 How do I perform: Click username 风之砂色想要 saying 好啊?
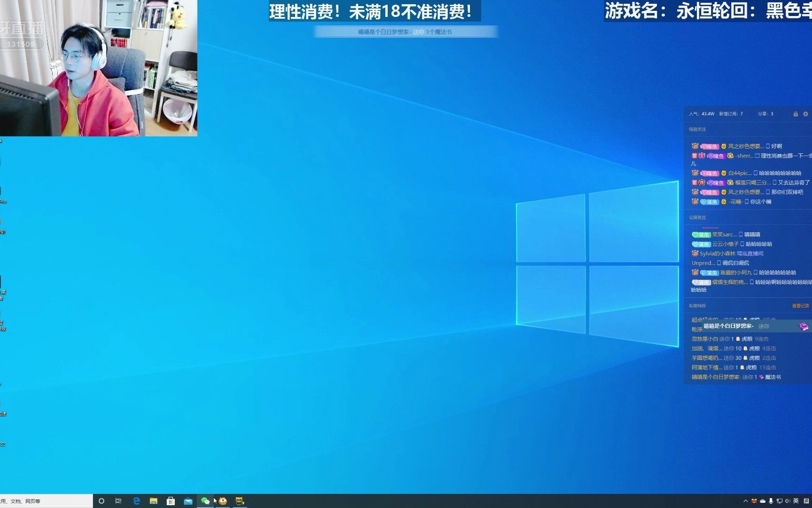point(746,146)
